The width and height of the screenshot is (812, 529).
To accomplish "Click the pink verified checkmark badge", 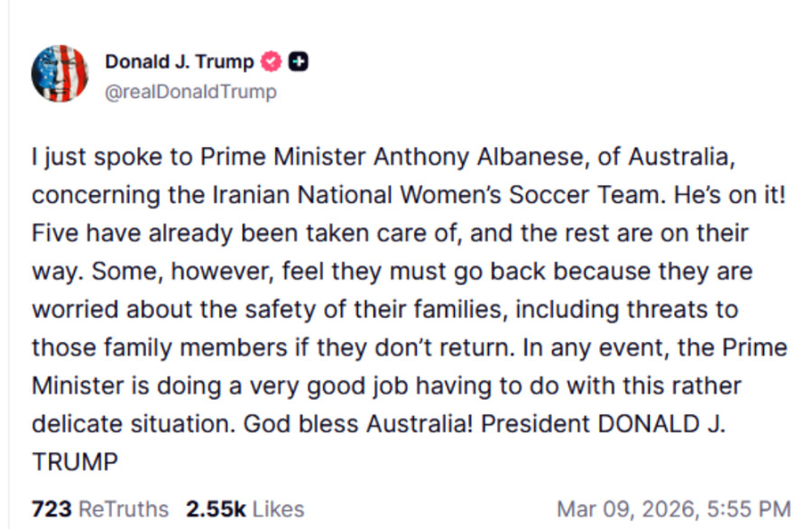I will (x=270, y=61).
